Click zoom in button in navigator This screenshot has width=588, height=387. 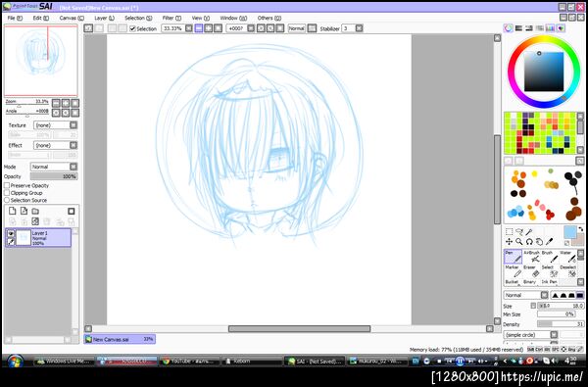coord(66,103)
